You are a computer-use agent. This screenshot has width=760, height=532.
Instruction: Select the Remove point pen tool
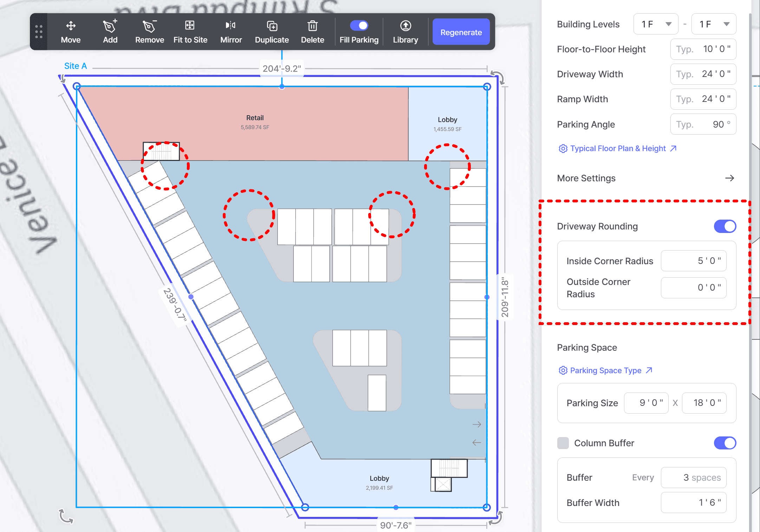(x=150, y=32)
